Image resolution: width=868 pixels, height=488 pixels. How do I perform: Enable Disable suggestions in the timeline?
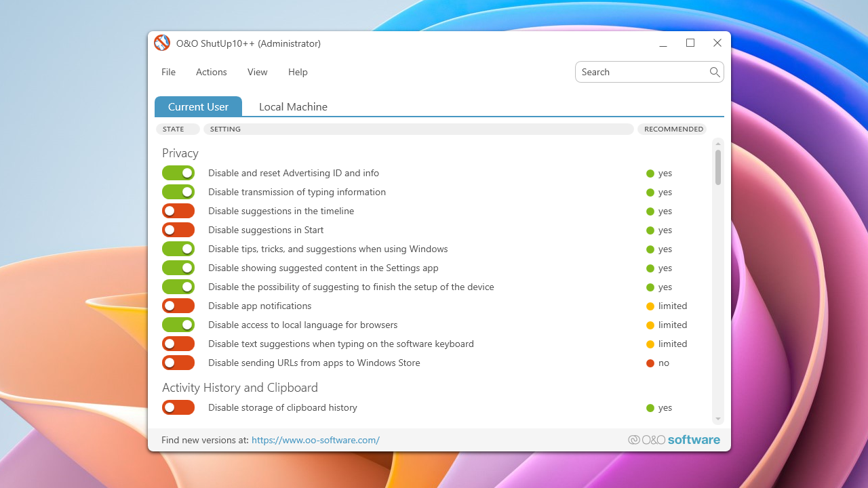[x=178, y=211]
